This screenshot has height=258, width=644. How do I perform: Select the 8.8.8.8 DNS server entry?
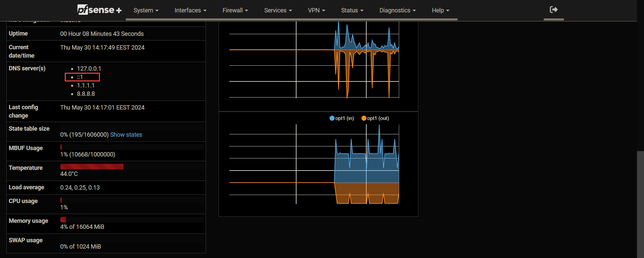point(86,94)
